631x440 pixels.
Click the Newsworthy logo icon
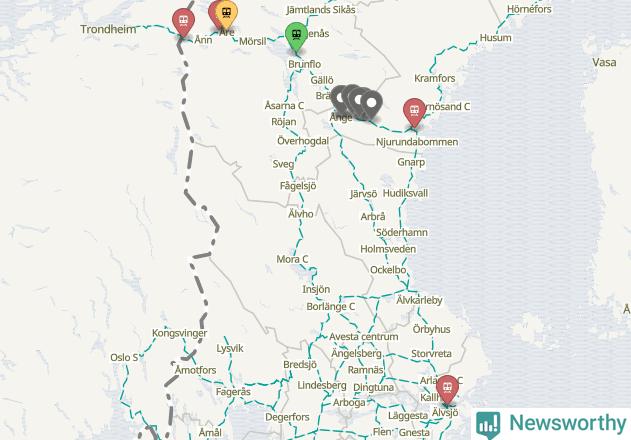(488, 424)
